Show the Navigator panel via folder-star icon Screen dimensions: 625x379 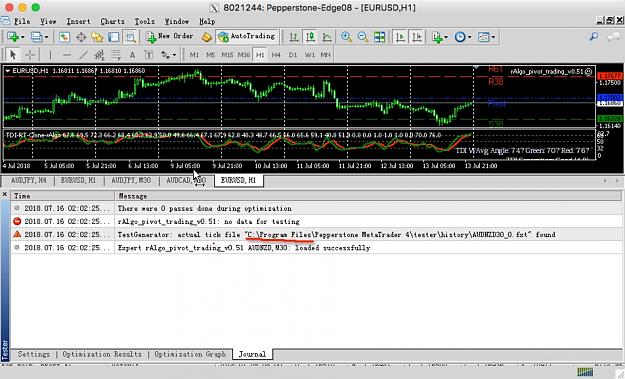pos(97,37)
